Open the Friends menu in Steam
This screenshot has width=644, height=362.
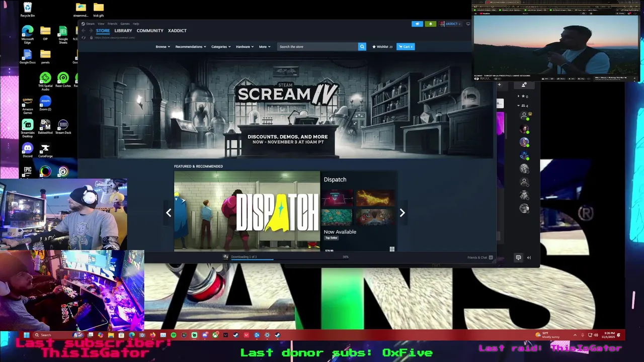coord(112,24)
